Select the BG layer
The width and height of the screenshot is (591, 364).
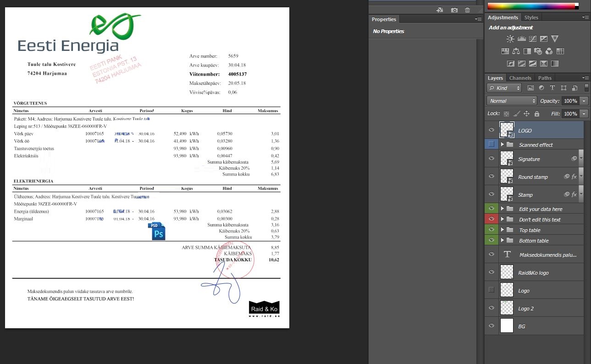(x=541, y=326)
